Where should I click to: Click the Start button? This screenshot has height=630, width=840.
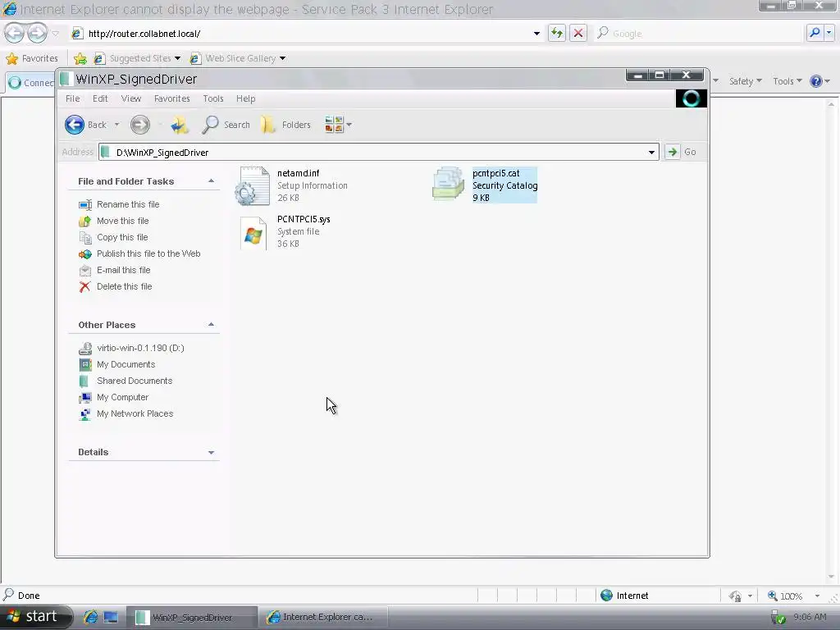click(34, 617)
